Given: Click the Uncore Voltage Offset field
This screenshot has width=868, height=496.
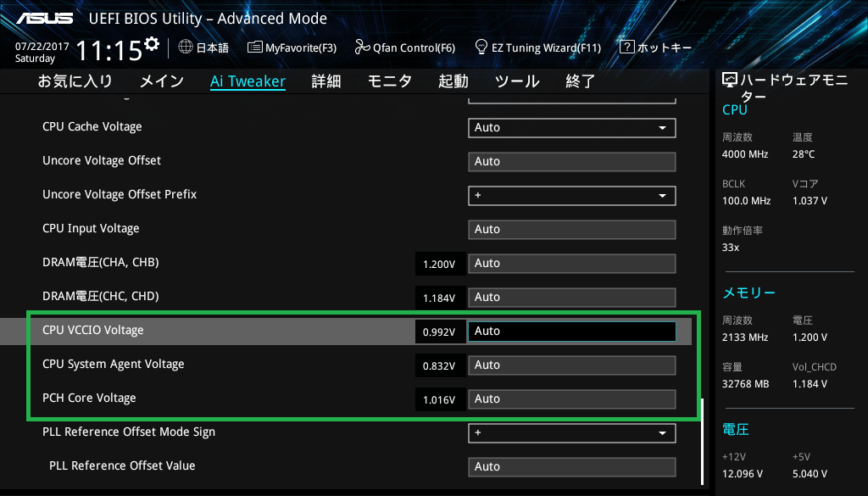Looking at the screenshot, I should [x=572, y=162].
